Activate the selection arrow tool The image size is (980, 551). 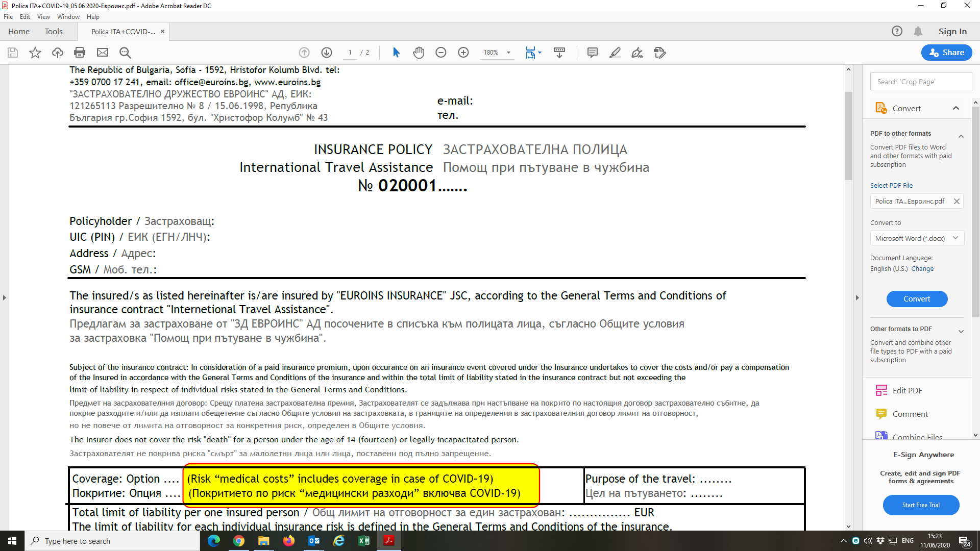tap(397, 53)
